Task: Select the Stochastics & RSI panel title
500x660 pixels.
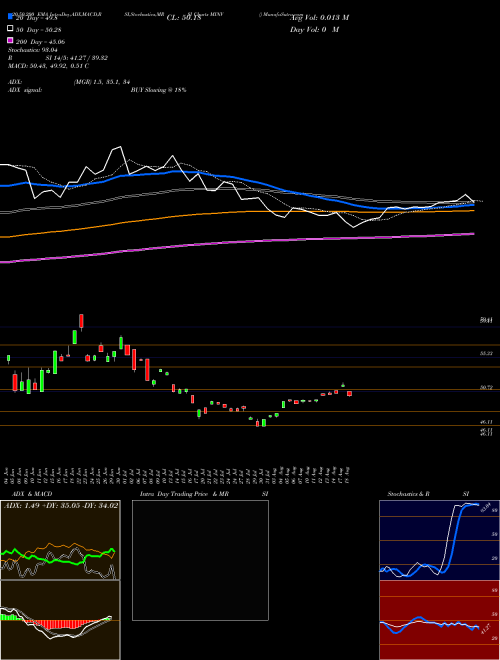Action: [x=428, y=494]
